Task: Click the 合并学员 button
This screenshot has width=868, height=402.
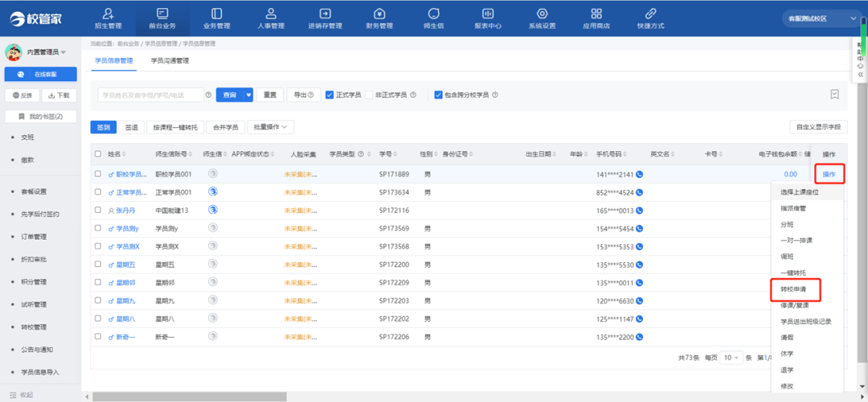Action: [226, 127]
